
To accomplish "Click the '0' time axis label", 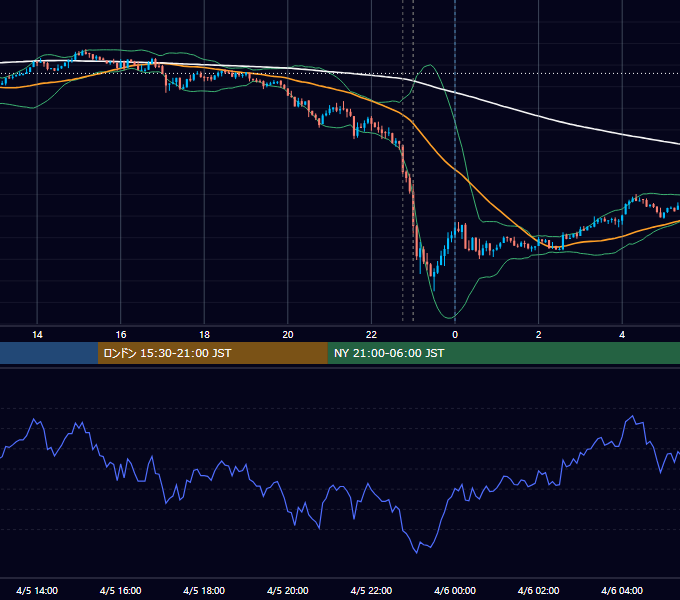I will pos(455,335).
